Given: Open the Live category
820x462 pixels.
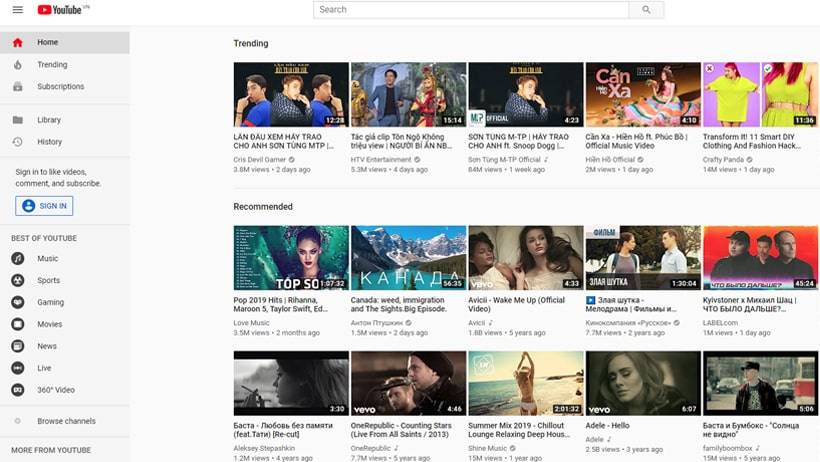Looking at the screenshot, I should click(44, 368).
